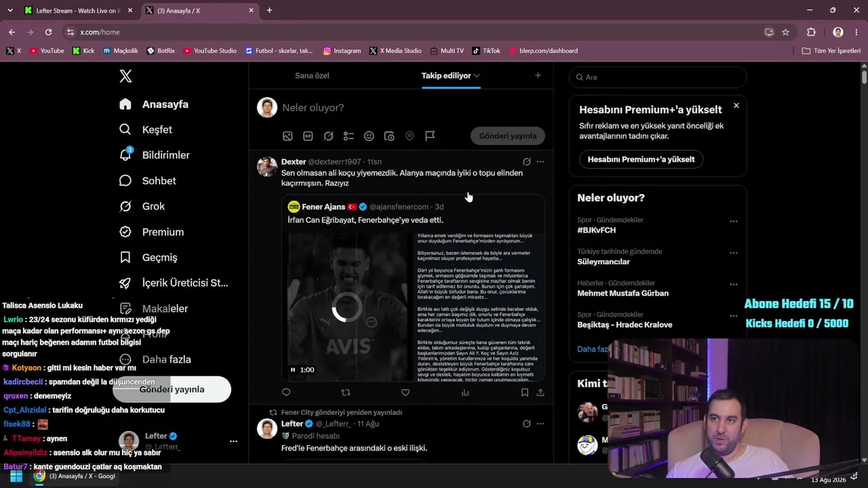This screenshot has height=488, width=868.
Task: Bookmark Dexter's post
Action: pos(525,392)
